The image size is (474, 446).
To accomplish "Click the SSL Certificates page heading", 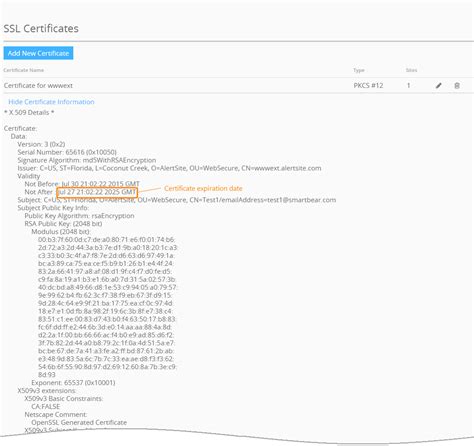I will pyautogui.click(x=41, y=28).
